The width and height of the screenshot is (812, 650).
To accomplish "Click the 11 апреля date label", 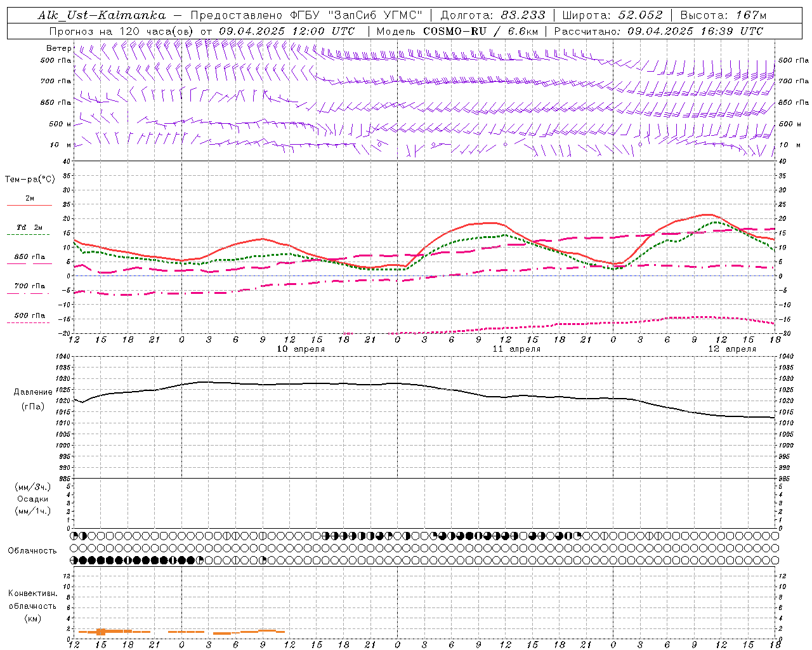I will click(x=517, y=349).
